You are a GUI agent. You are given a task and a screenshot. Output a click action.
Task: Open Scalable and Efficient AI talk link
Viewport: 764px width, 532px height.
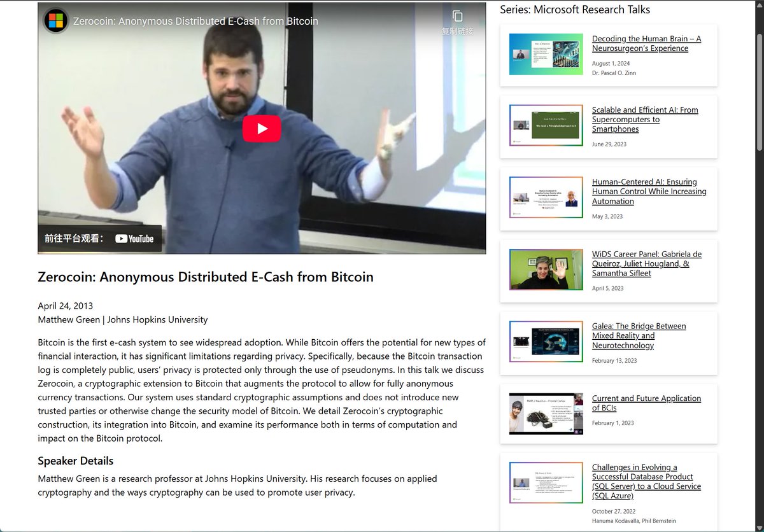(645, 120)
